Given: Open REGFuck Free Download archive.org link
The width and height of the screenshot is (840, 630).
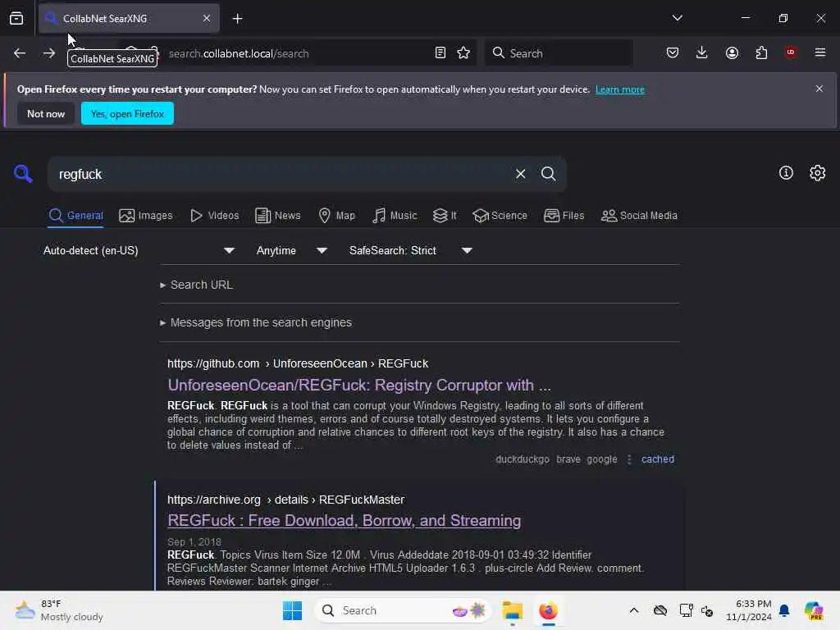Looking at the screenshot, I should pyautogui.click(x=344, y=521).
